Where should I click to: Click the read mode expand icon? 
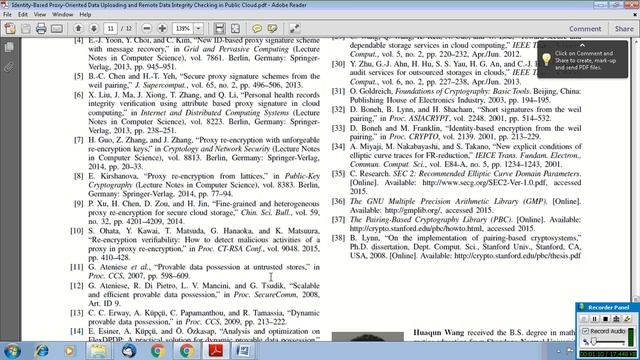coord(294,28)
